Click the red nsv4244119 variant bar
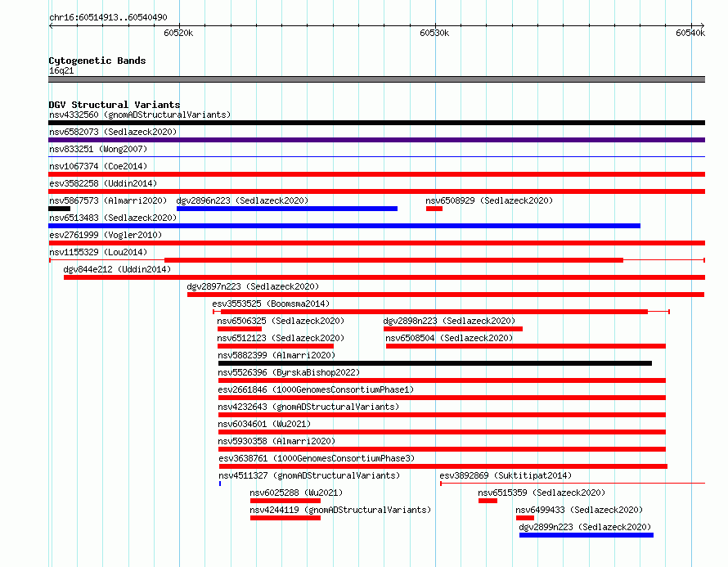728x567 pixels. click(x=285, y=518)
